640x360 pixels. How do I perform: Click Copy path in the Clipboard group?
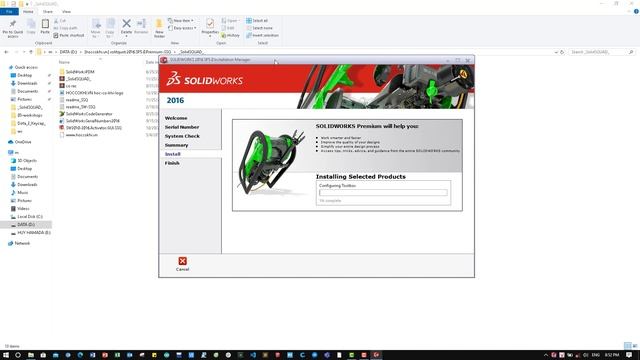click(65, 28)
